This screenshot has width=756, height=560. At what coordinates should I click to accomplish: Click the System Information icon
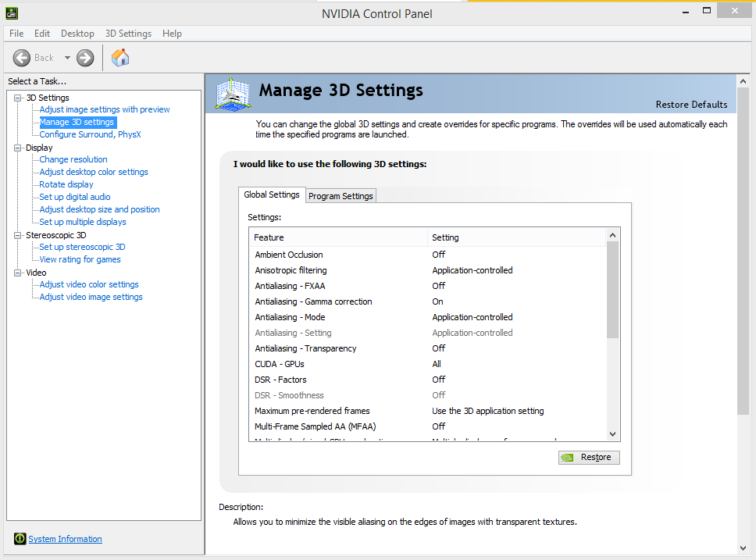coord(20,539)
